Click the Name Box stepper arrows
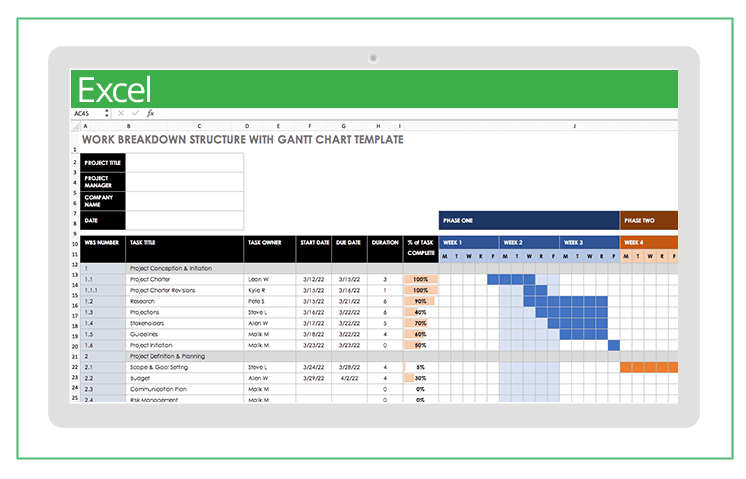746x479 pixels. (108, 114)
